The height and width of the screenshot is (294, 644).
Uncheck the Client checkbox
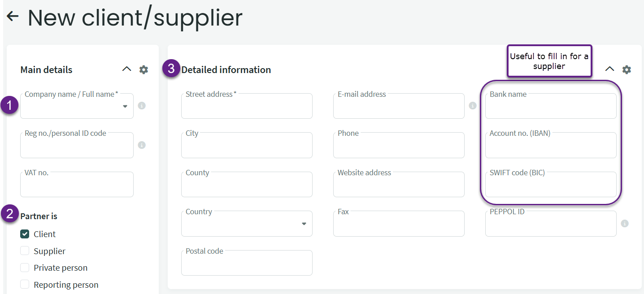[25, 234]
